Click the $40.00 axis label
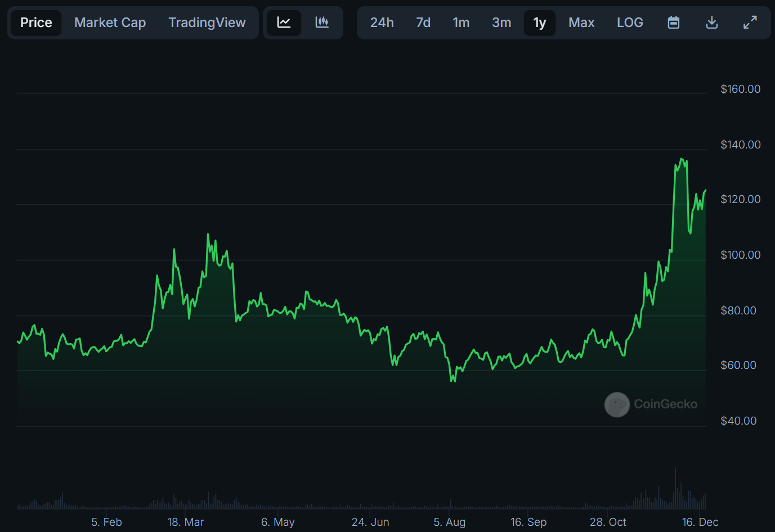 738,421
